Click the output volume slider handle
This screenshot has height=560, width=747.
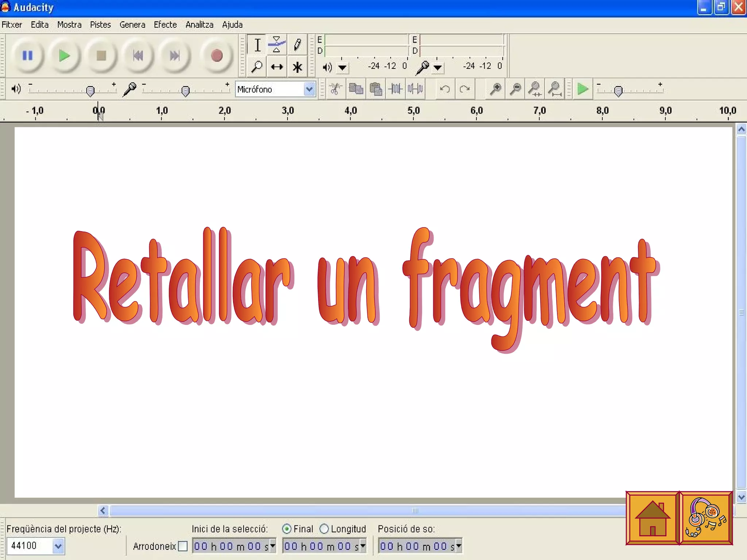tap(90, 91)
